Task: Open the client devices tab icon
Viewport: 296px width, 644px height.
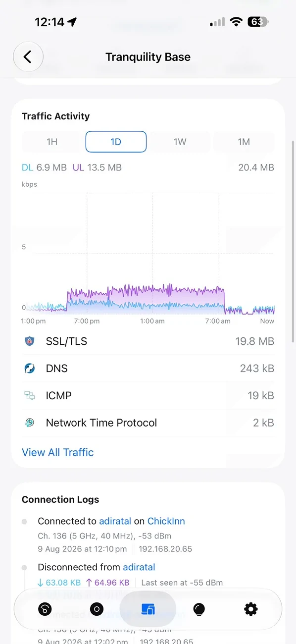Action: pyautogui.click(x=148, y=609)
